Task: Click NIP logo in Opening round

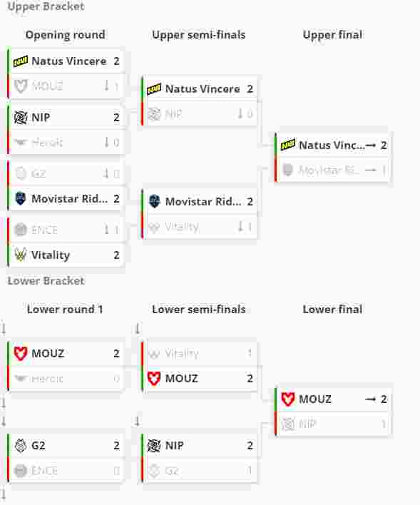Action: pyautogui.click(x=21, y=118)
